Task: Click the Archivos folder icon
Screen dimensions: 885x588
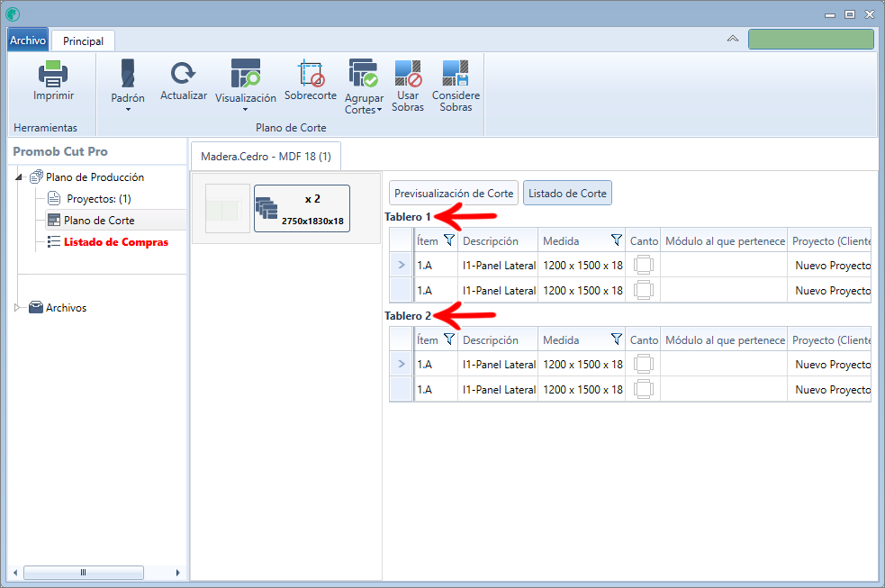Action: pos(36,307)
